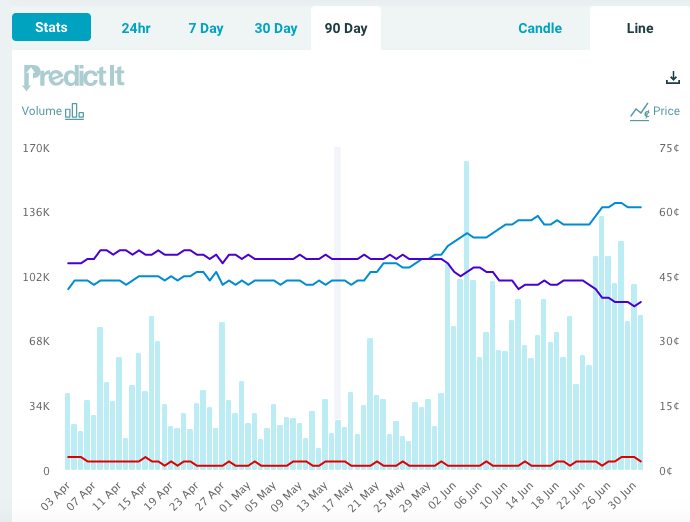Click the 170K volume axis label
This screenshot has height=522, width=690.
point(36,148)
